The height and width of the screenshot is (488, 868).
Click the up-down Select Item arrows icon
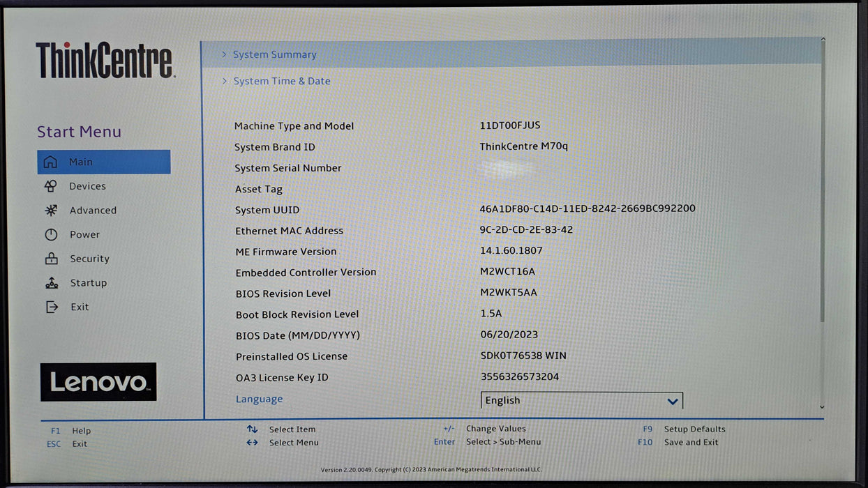(x=252, y=429)
